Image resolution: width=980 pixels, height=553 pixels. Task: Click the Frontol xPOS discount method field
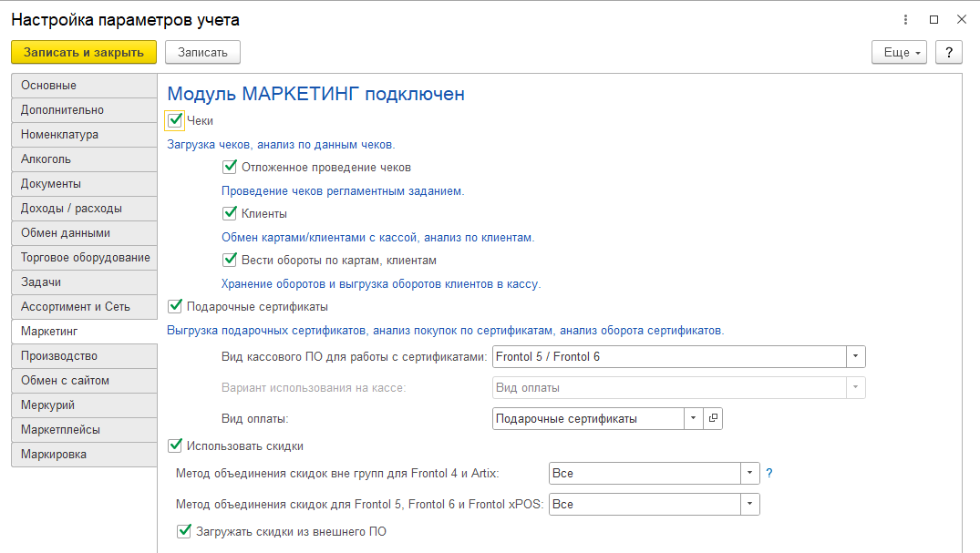645,504
